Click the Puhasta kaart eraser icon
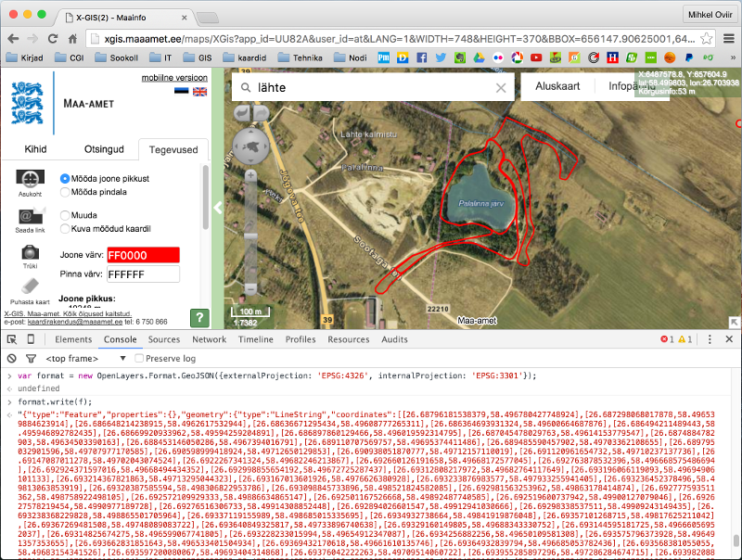The height and width of the screenshot is (560, 742). coord(31,286)
